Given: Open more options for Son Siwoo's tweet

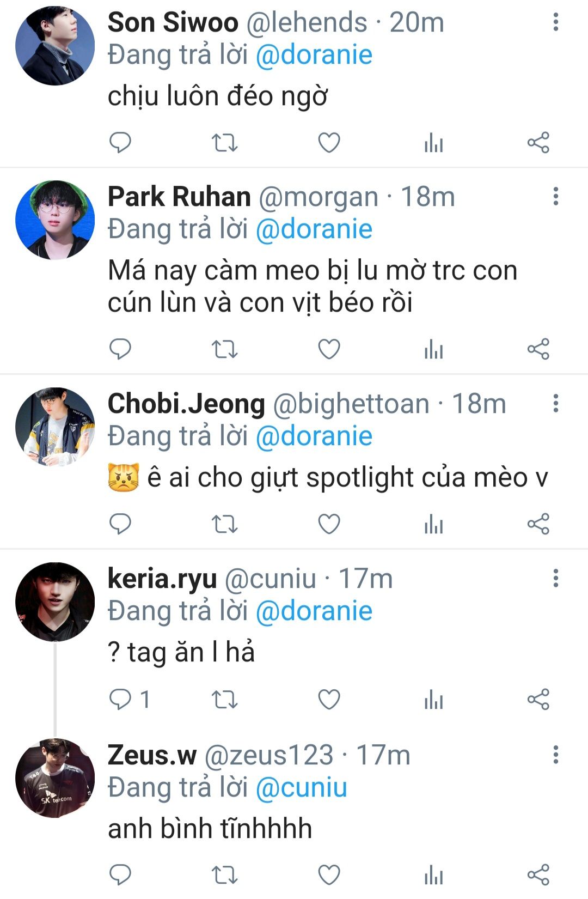Looking at the screenshot, I should [555, 22].
